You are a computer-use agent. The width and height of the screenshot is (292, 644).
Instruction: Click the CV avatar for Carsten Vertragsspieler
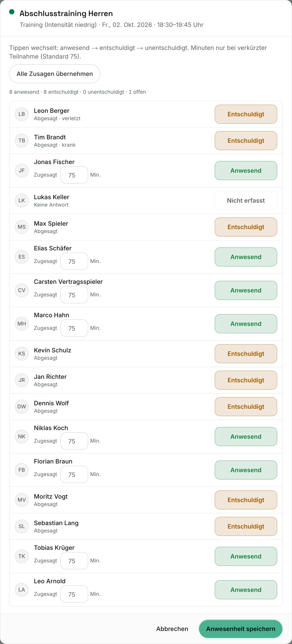pyautogui.click(x=22, y=290)
